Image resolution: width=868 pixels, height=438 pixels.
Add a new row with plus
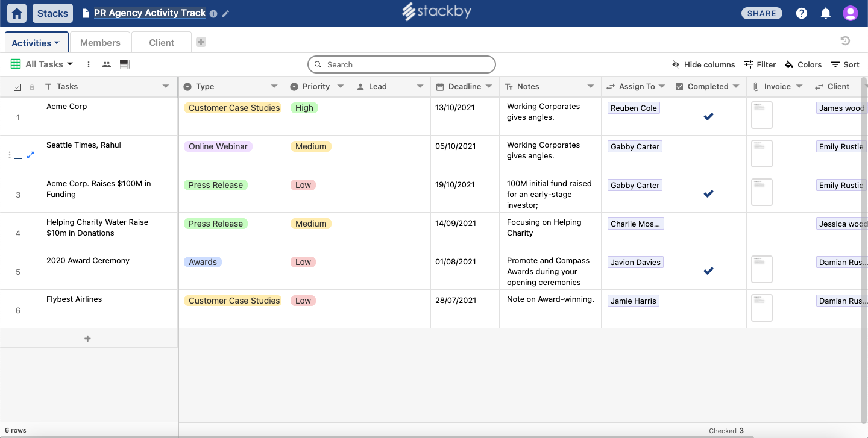coord(88,339)
